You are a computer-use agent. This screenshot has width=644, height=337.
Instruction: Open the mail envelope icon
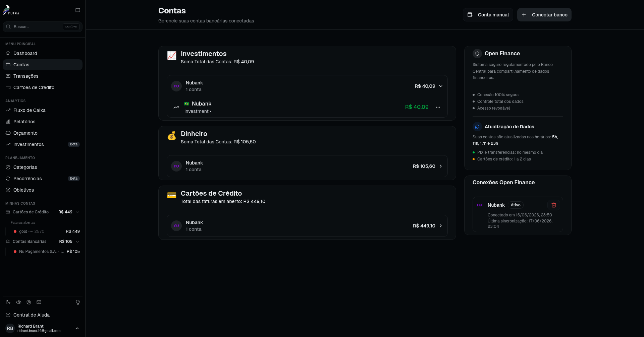(x=39, y=302)
